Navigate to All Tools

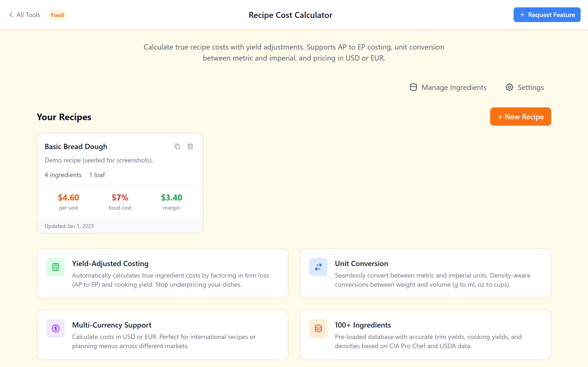point(28,14)
